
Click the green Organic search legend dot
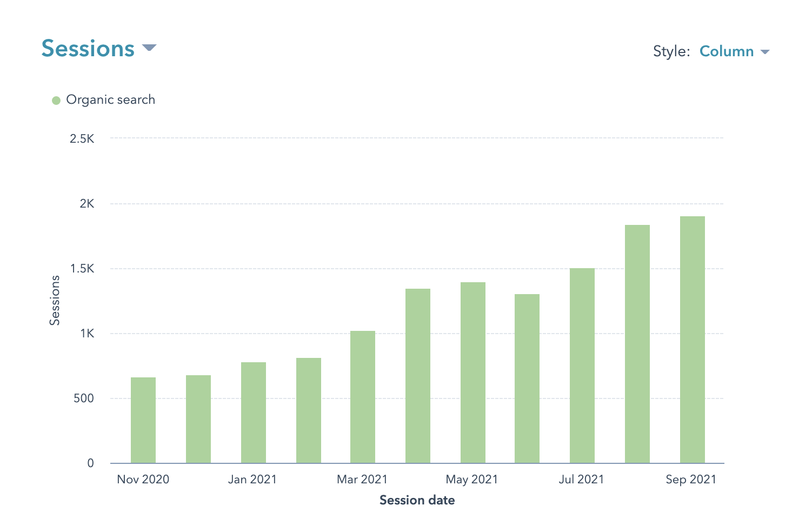tap(56, 101)
